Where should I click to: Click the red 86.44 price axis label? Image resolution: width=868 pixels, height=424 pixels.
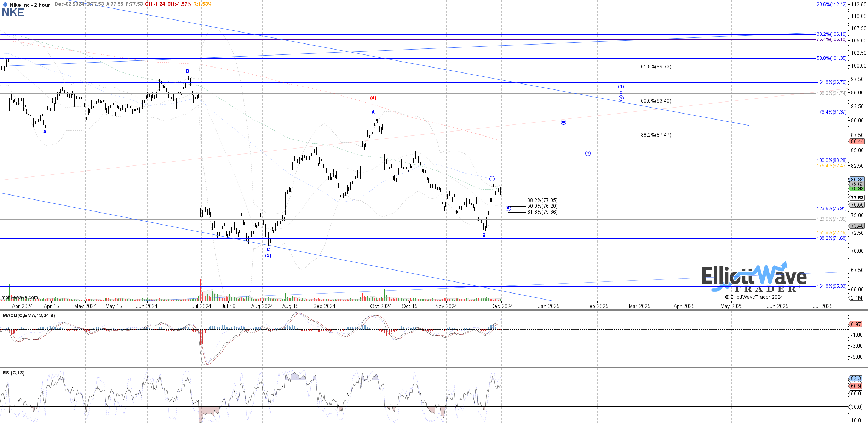coord(856,141)
